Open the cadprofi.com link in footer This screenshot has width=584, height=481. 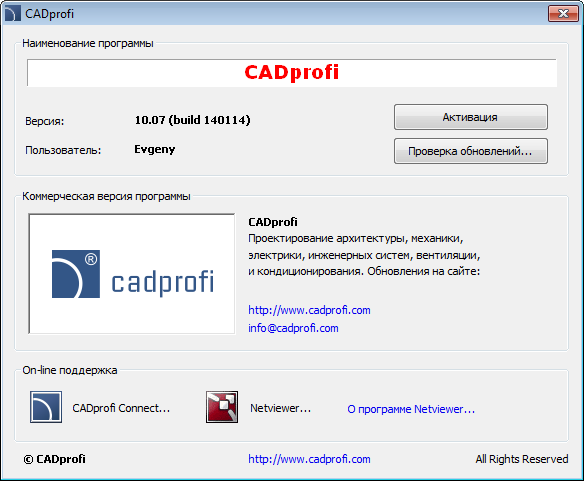pos(309,459)
